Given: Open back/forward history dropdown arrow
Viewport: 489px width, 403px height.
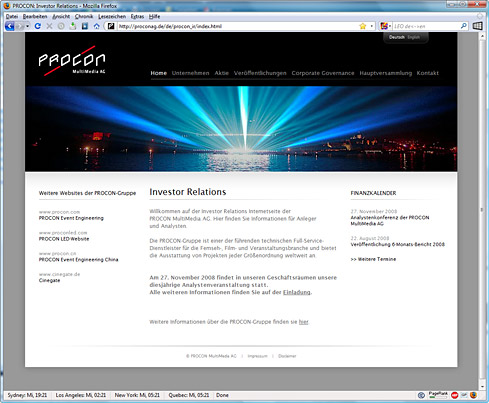Looking at the screenshot, I should (27, 26).
